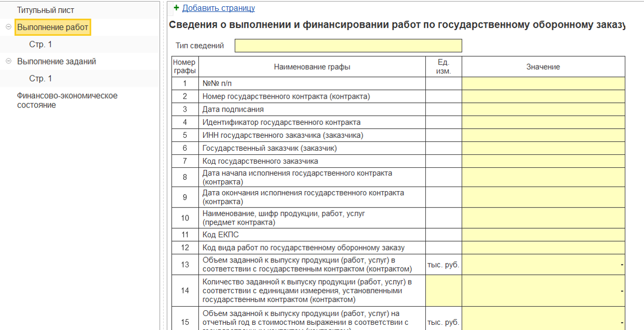Click the yellow unit cell in row 14
Image resolution: width=644 pixels, height=330 pixels.
point(444,291)
